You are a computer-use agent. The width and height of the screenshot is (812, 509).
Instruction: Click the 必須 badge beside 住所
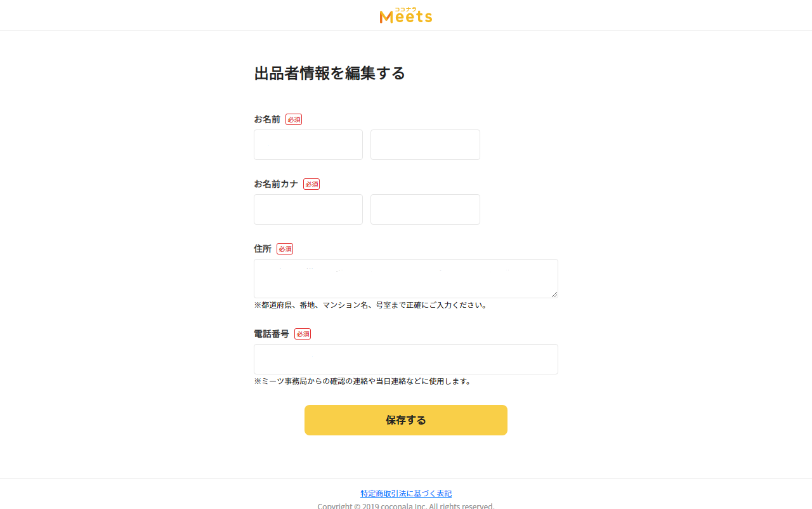(x=285, y=249)
